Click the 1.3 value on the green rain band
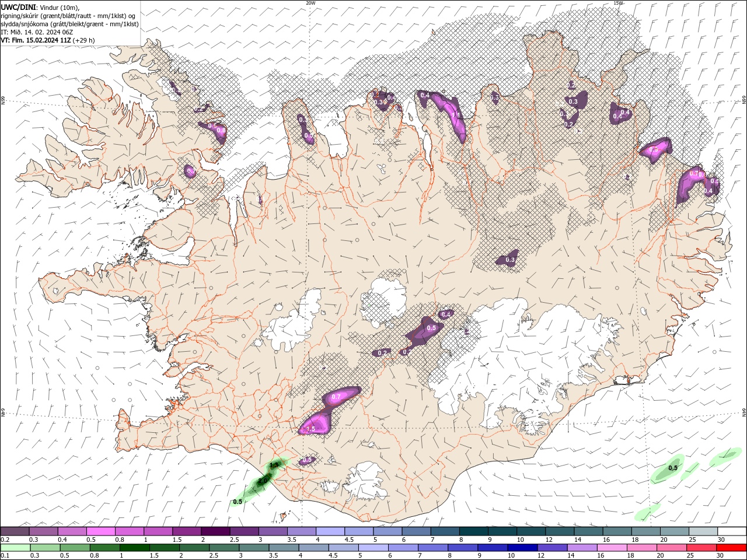This screenshot has height=560, width=747. pyautogui.click(x=274, y=465)
